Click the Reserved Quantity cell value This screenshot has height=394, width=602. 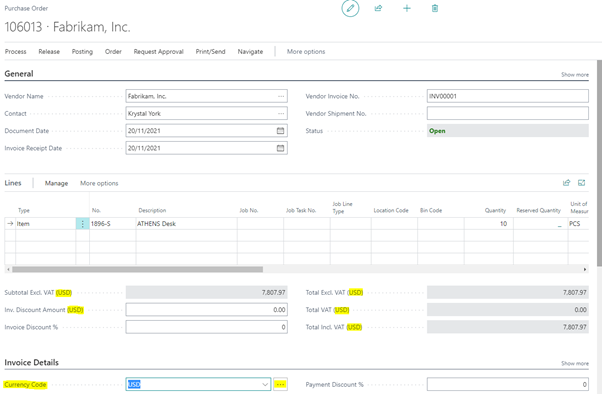tap(540, 223)
